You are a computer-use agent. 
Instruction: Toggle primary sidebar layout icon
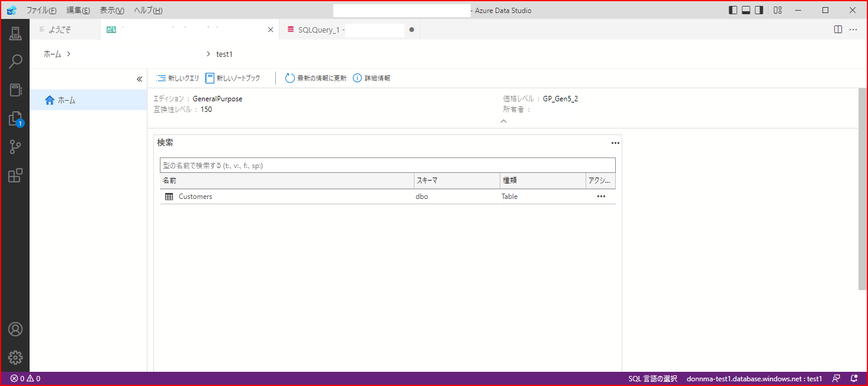733,10
